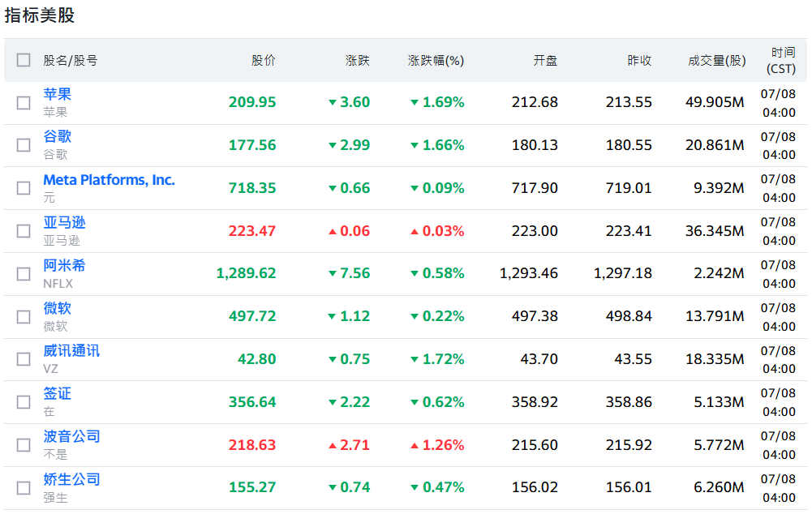Tick the checkbox beside 阿米希 NFLX
Viewport: 812px width, 514px height.
(x=24, y=274)
